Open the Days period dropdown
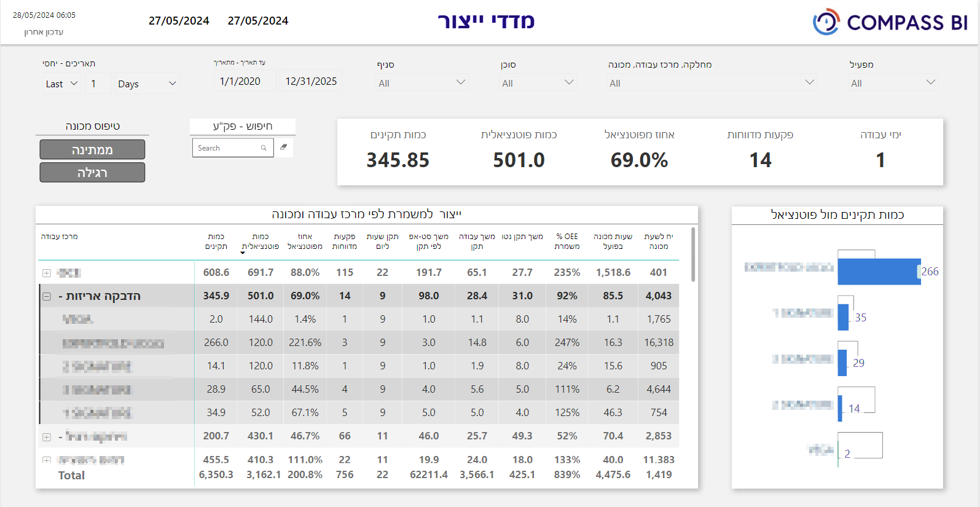The image size is (980, 507). point(147,84)
